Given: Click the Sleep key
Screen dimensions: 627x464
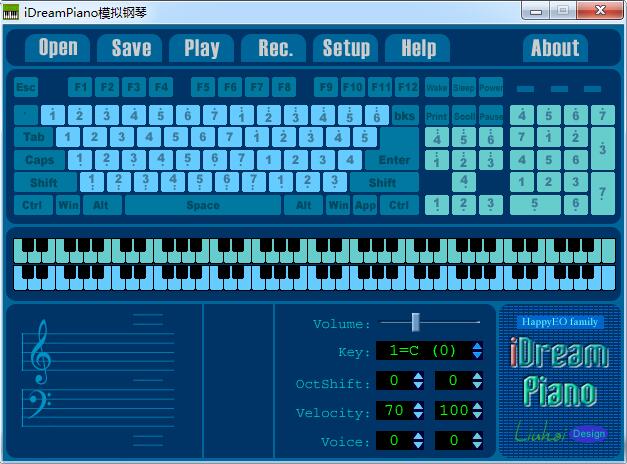Looking at the screenshot, I should click(x=463, y=87).
